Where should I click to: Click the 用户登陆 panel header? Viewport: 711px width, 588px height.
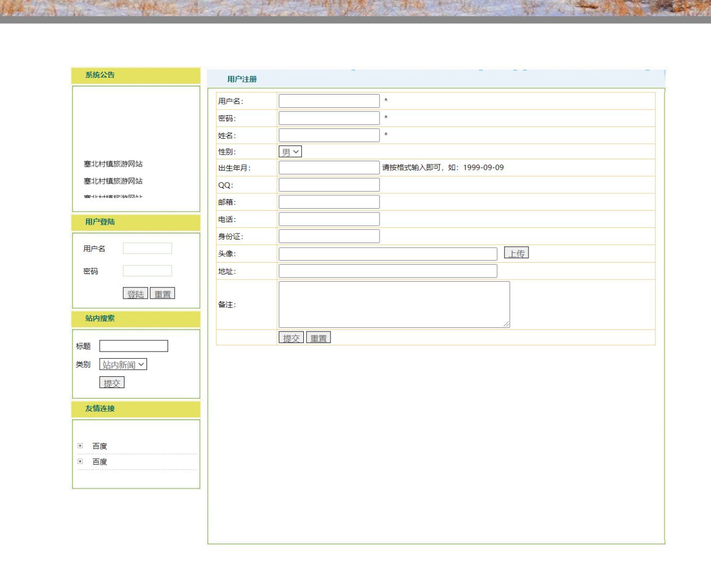coord(136,222)
